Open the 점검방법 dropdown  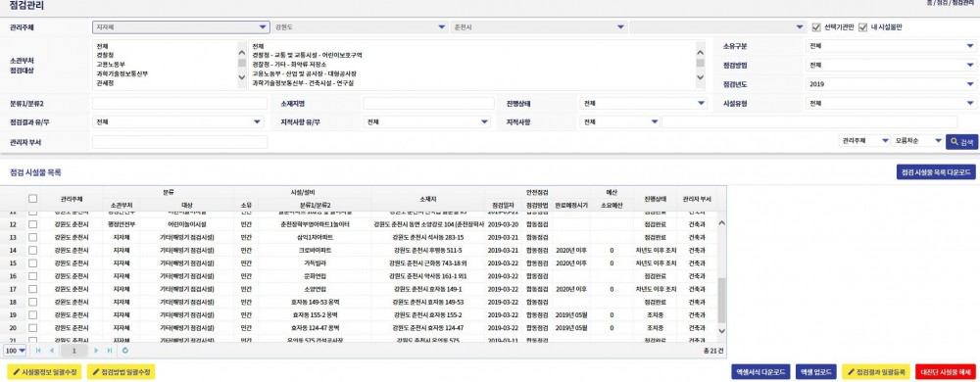(891, 65)
